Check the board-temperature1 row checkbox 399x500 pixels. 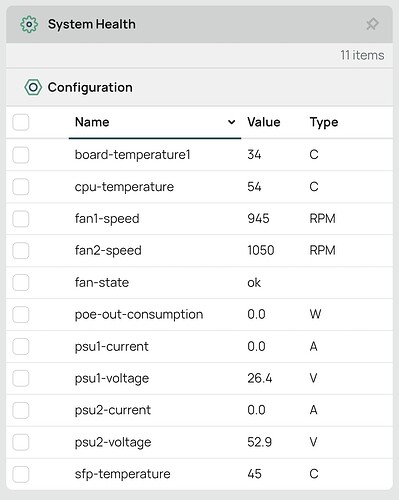(21, 155)
